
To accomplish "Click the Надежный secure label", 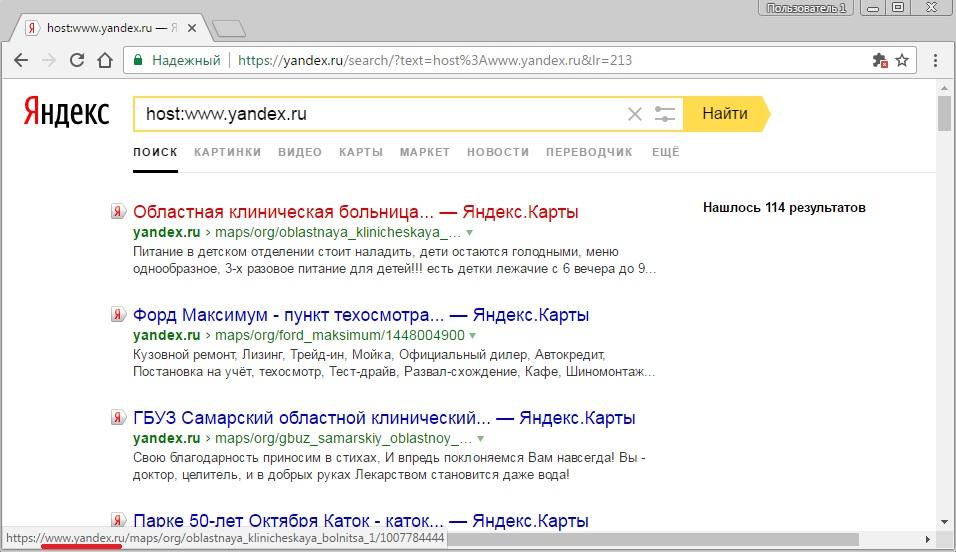I will pyautogui.click(x=186, y=60).
